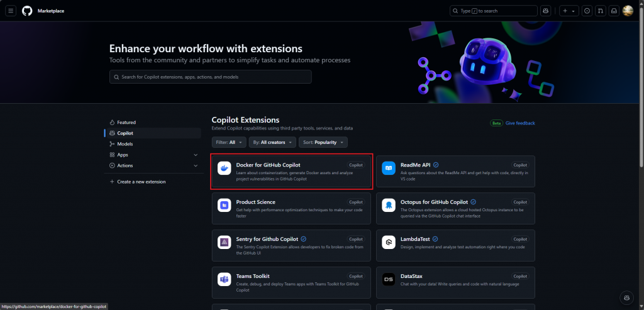The image size is (644, 310).
Task: Click Copilot tag on Teams Toolkit card
Action: (x=356, y=276)
